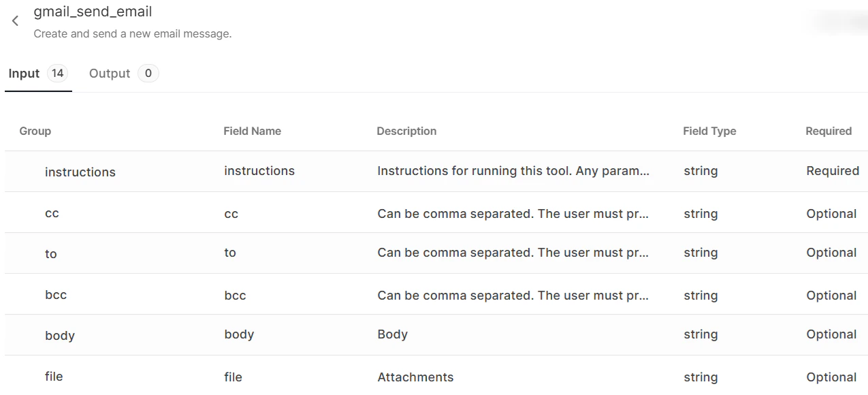Click the Output count badge showing 0

coord(148,73)
